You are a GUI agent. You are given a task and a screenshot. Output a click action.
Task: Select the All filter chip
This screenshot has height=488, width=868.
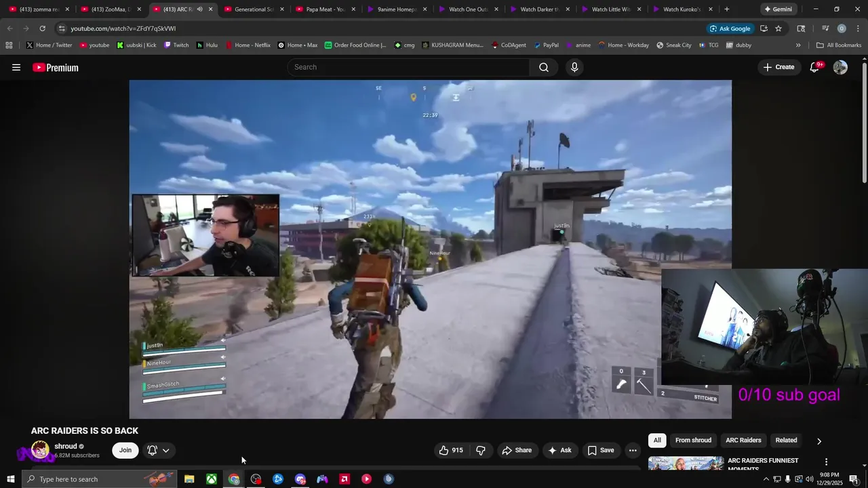(x=657, y=441)
